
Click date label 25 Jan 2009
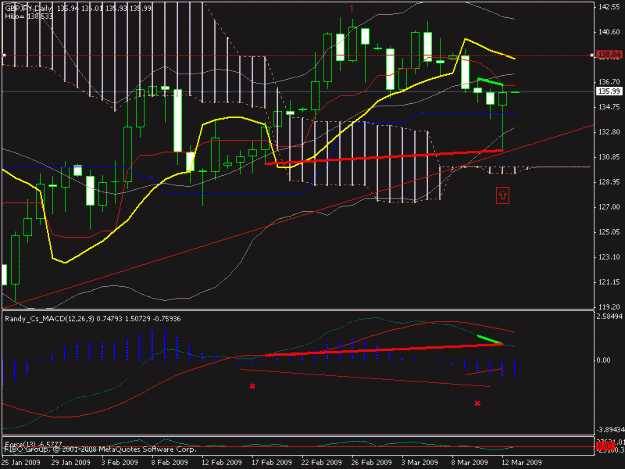(x=21, y=462)
